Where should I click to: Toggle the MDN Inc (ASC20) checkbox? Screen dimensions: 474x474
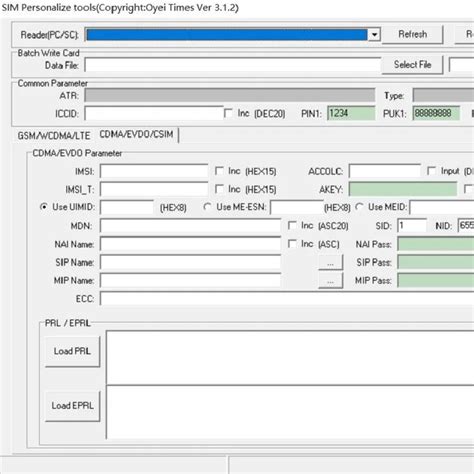click(x=292, y=225)
